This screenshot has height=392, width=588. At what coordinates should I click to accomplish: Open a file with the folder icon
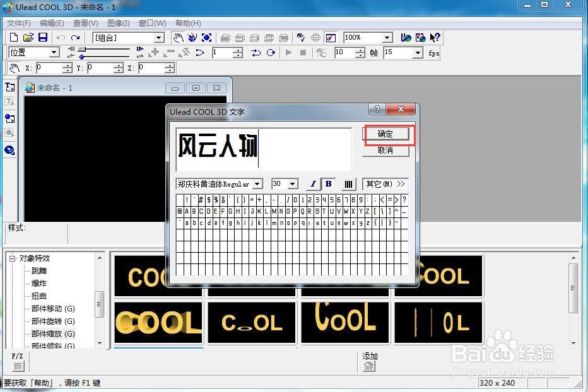pyautogui.click(x=28, y=37)
